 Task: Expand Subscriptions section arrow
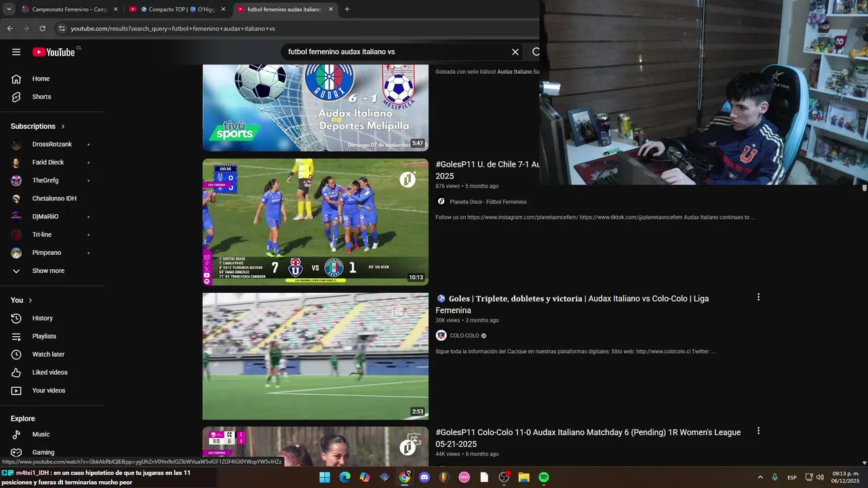coord(63,127)
